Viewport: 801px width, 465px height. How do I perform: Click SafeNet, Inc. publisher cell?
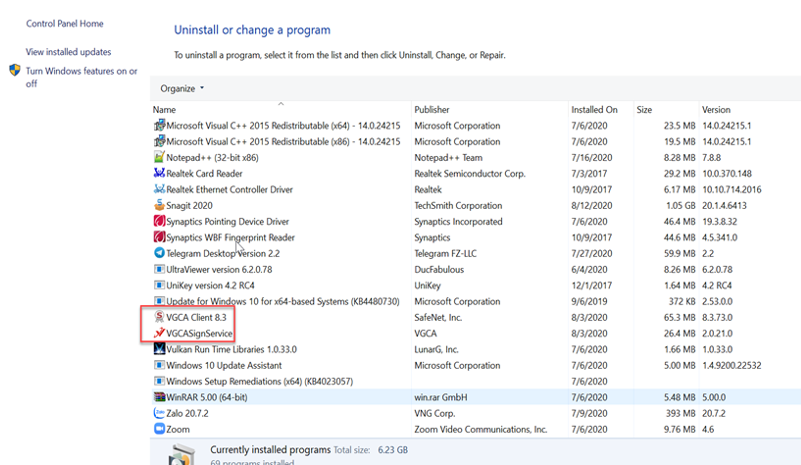pyautogui.click(x=438, y=317)
